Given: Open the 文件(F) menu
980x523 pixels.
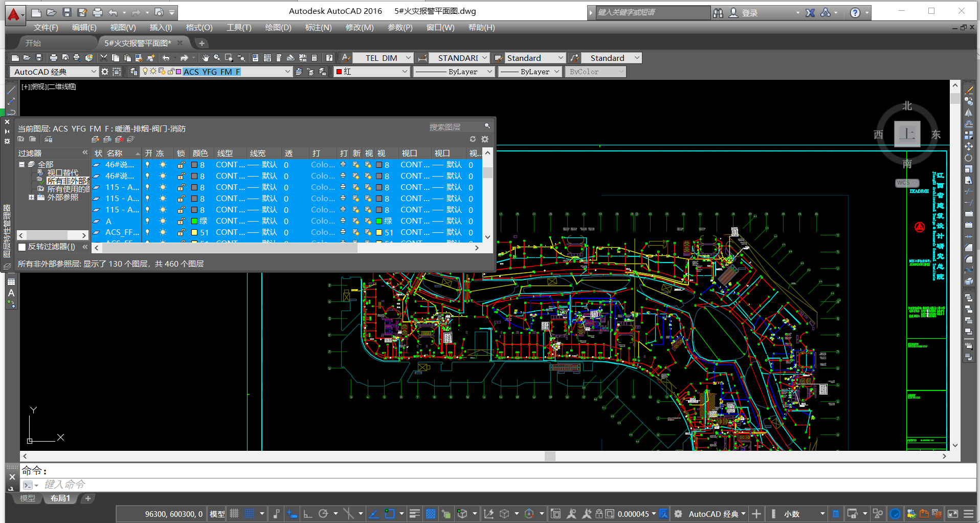Looking at the screenshot, I should pyautogui.click(x=46, y=28).
